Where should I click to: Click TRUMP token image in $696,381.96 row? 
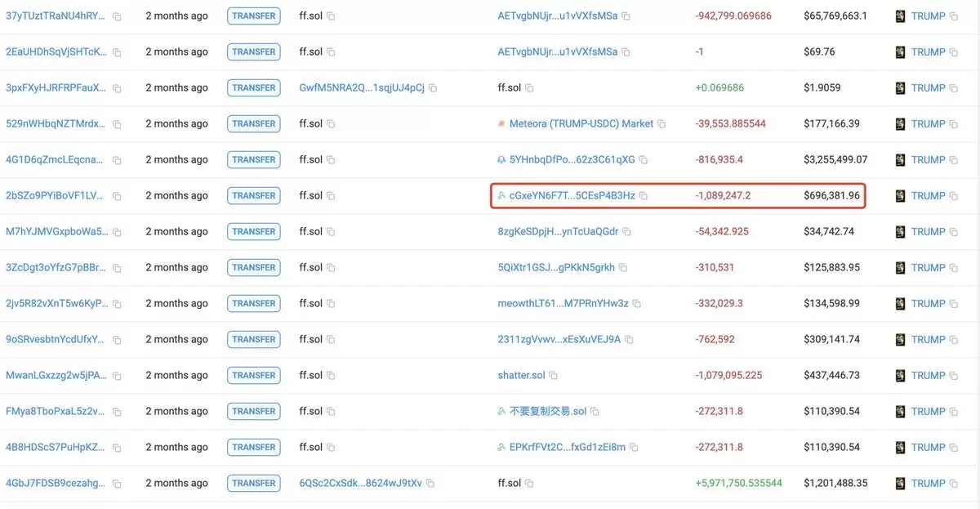pos(901,196)
